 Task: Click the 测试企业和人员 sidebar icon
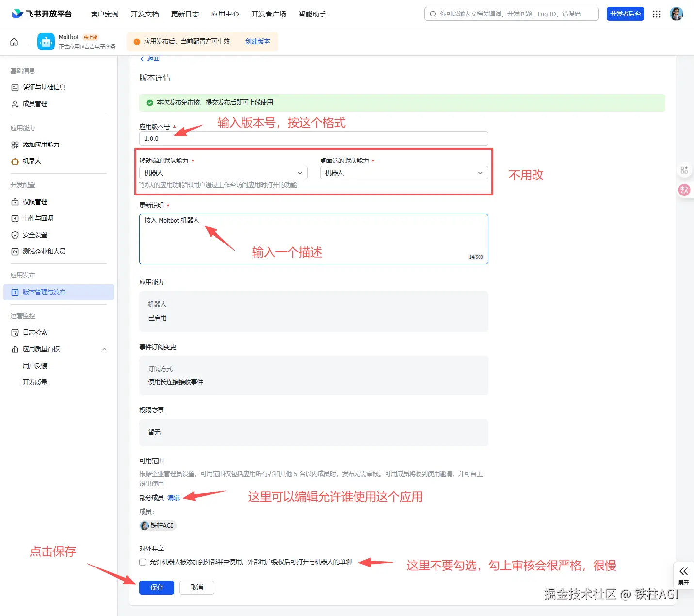pos(15,251)
